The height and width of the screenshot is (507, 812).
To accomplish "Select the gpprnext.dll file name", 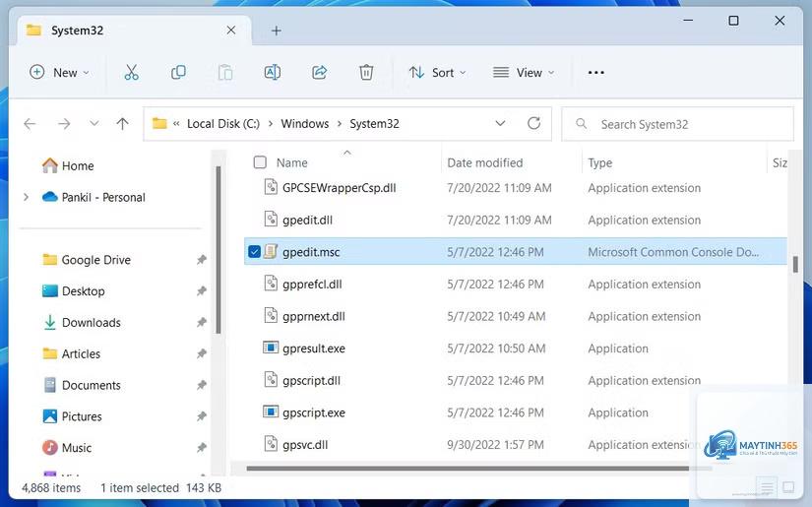I will (314, 316).
